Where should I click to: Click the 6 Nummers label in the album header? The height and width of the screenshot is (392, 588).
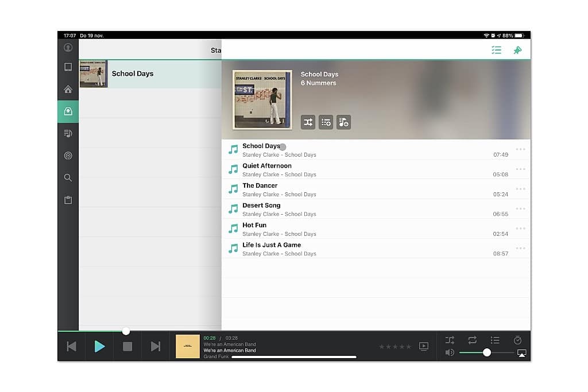point(318,83)
